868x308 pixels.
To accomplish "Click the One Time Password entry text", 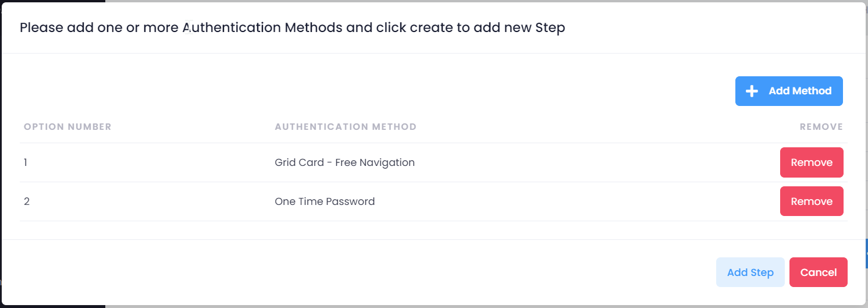I will (x=325, y=201).
